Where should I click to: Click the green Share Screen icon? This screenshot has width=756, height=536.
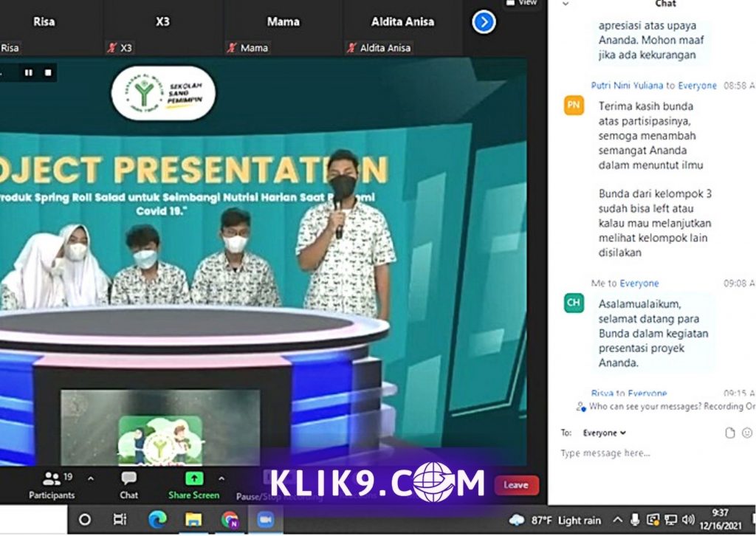click(193, 478)
